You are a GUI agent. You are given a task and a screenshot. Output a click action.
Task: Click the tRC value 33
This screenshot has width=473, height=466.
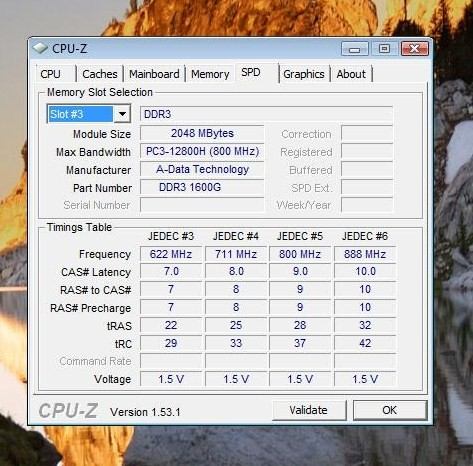(x=236, y=343)
